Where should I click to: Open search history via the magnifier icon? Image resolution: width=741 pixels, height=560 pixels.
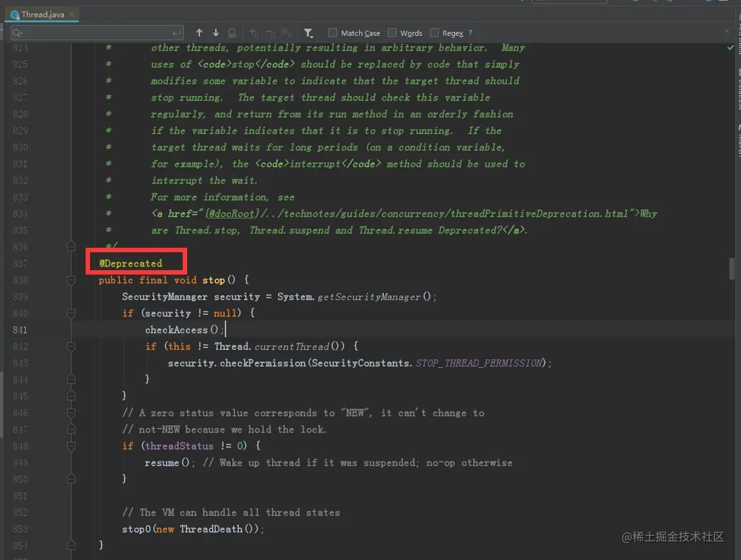pyautogui.click(x=18, y=33)
